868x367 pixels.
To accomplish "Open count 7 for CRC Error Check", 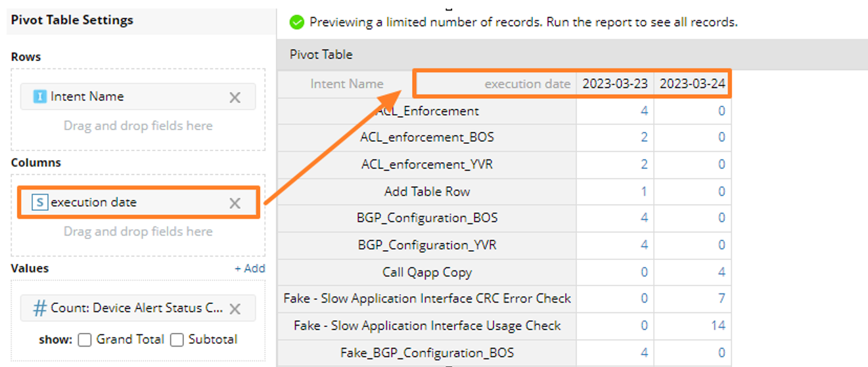I will (721, 299).
